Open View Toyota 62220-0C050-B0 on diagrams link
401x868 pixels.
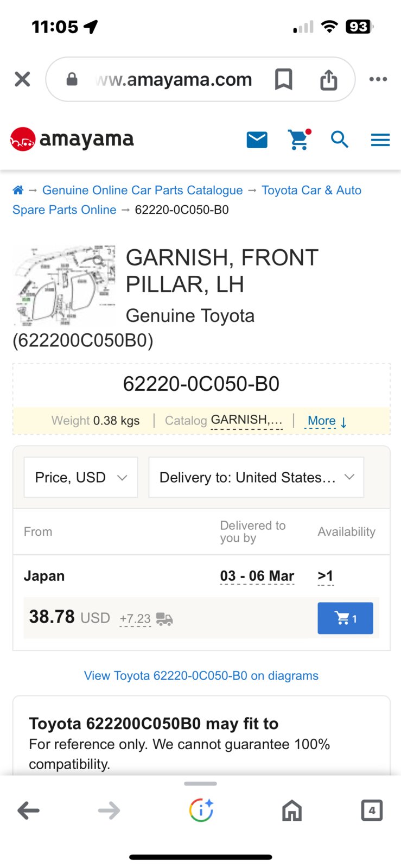click(201, 675)
